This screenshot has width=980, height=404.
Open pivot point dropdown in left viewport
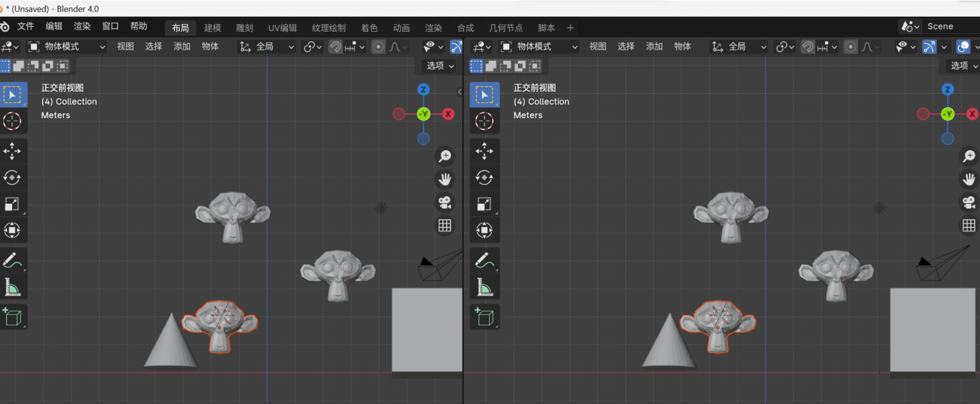pyautogui.click(x=313, y=47)
